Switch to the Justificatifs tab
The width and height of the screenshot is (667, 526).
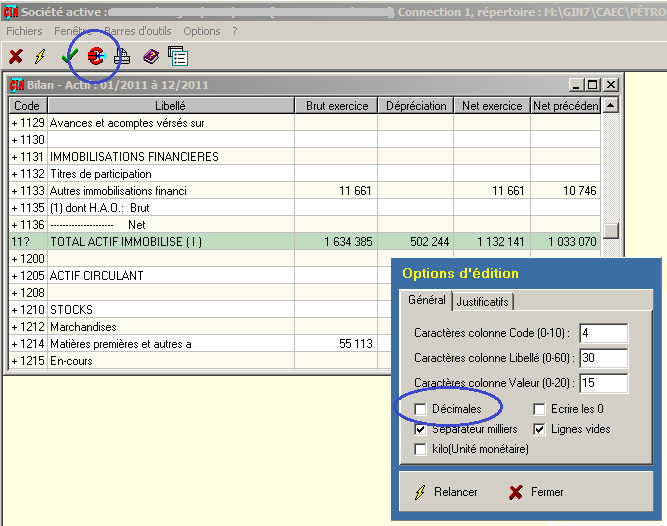click(482, 302)
